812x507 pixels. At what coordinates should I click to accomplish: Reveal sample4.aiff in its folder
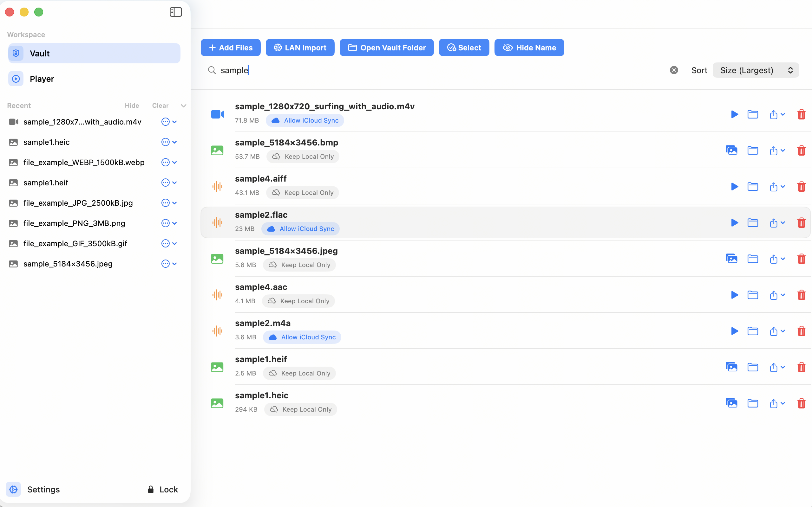(x=753, y=186)
